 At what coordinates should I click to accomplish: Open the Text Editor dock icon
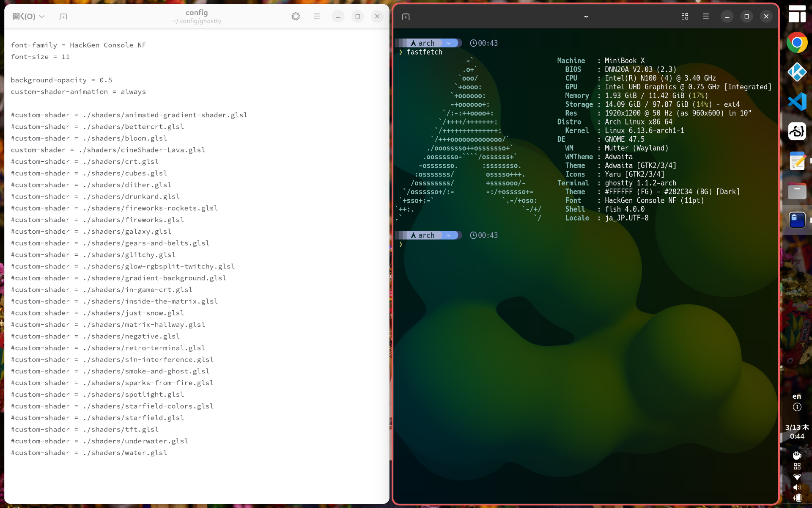pyautogui.click(x=797, y=161)
